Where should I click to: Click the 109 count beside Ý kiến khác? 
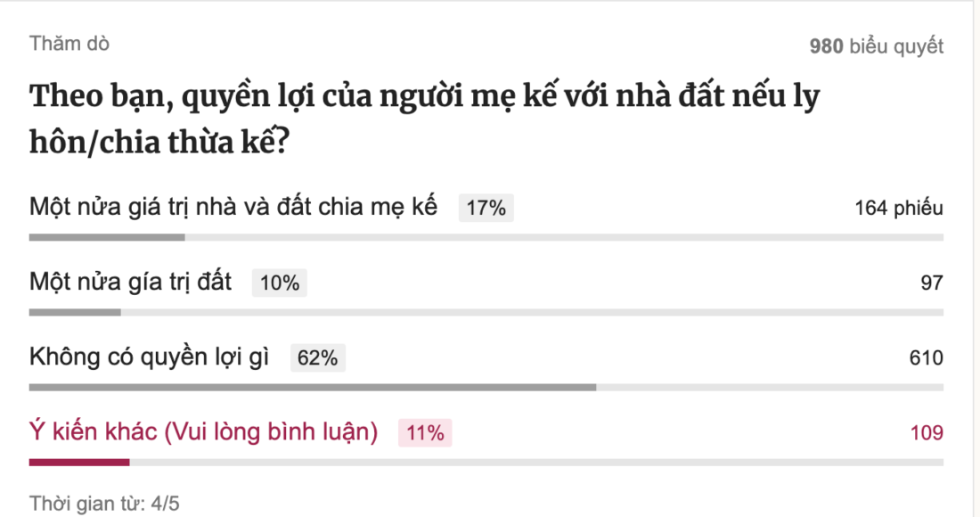tap(929, 432)
